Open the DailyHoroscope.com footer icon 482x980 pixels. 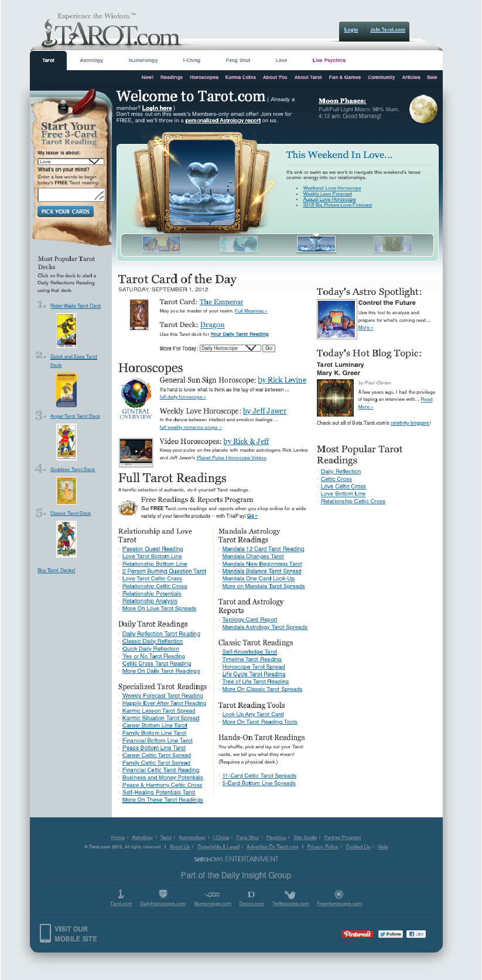(x=163, y=894)
